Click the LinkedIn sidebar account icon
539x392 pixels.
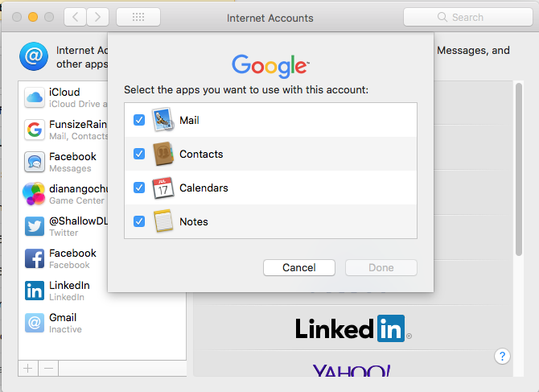click(x=35, y=291)
